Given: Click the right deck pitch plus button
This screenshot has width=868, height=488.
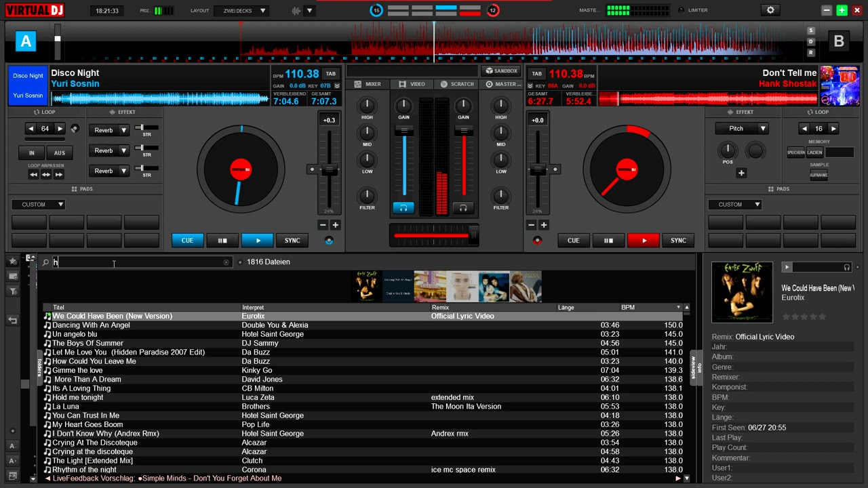Looking at the screenshot, I should coord(544,225).
